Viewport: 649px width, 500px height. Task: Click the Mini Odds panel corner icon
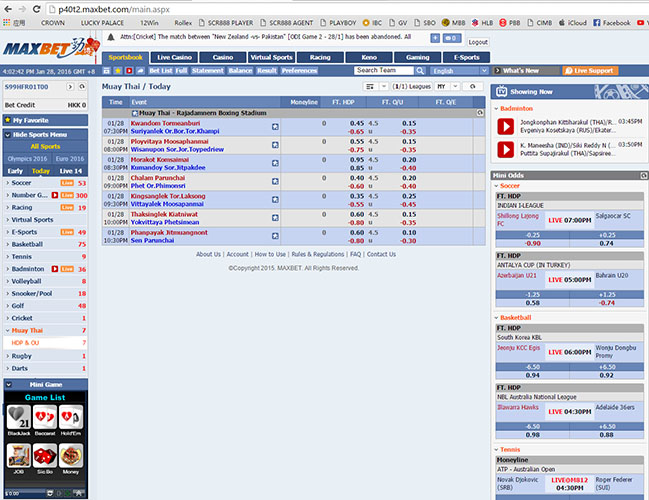click(x=644, y=175)
